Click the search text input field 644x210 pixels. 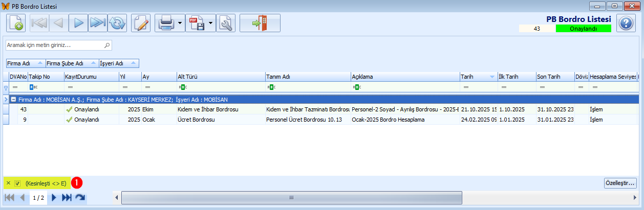coord(55,45)
